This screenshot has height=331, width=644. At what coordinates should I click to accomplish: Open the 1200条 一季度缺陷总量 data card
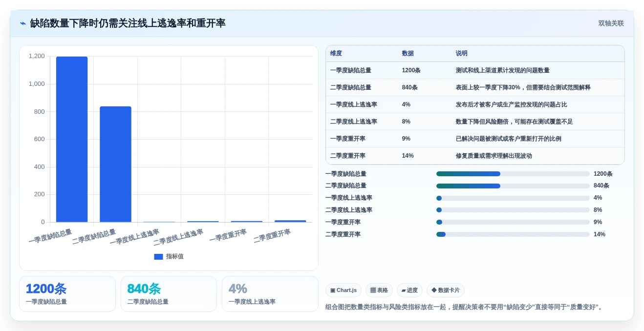67,294
